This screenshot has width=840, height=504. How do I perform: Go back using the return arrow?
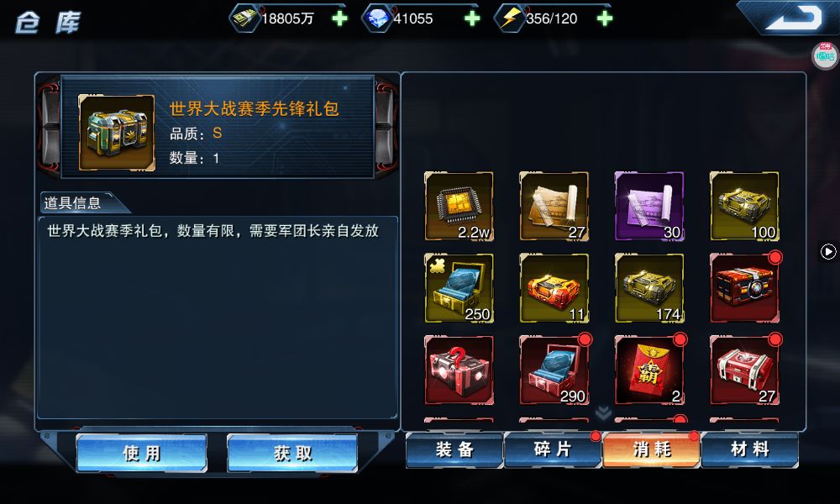coord(792,18)
